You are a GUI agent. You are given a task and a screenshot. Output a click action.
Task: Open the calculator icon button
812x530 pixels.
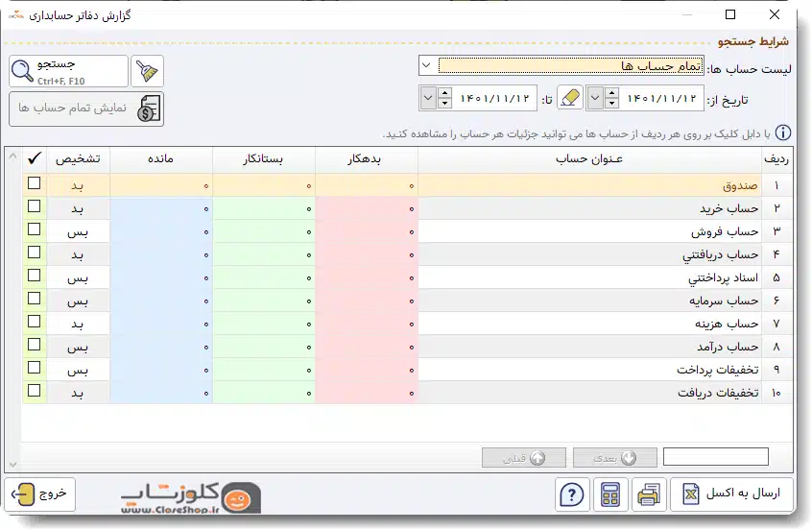coord(610,494)
